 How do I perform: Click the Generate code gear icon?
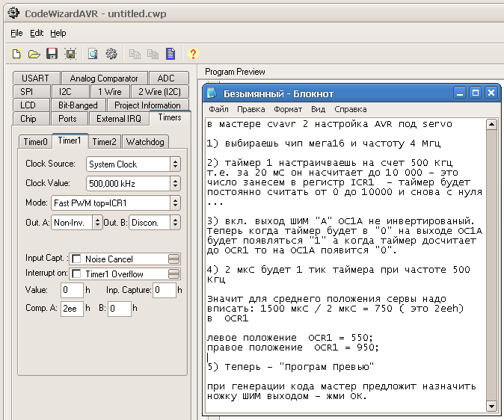111,54
